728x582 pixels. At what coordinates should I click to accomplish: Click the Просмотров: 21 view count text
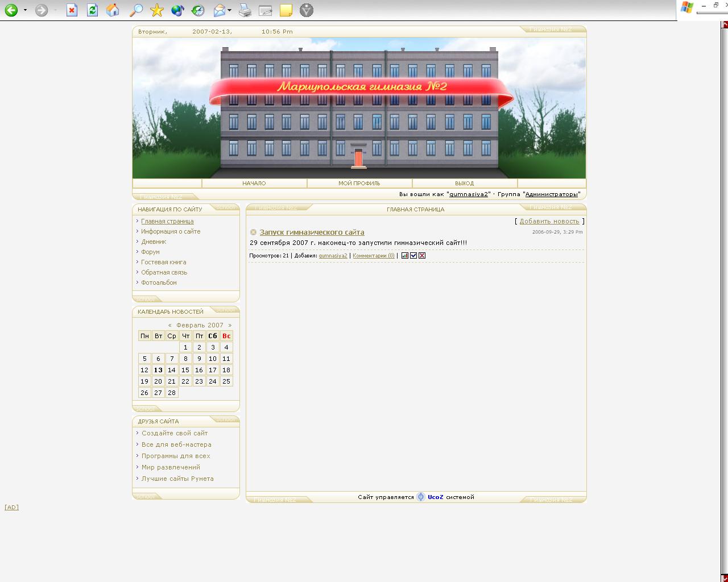tap(269, 256)
